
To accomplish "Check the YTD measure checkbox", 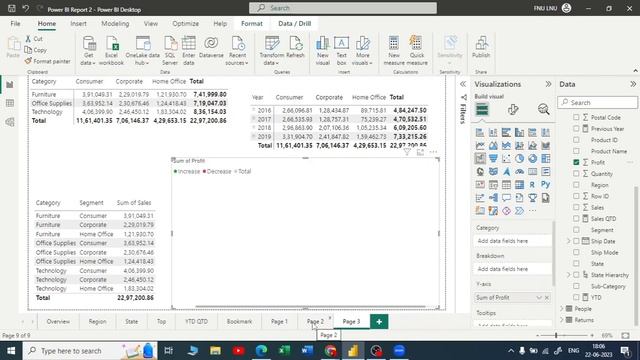I will pos(576,297).
